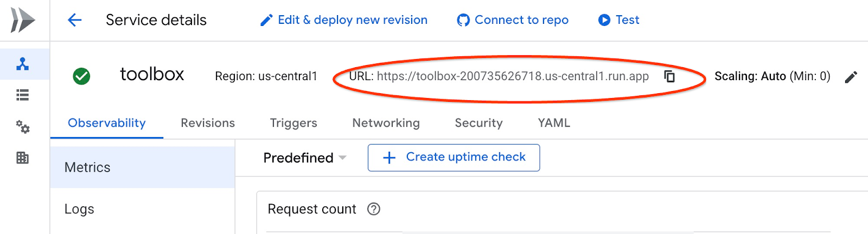Select the Security tab
Image resolution: width=868 pixels, height=234 pixels.
[x=478, y=123]
